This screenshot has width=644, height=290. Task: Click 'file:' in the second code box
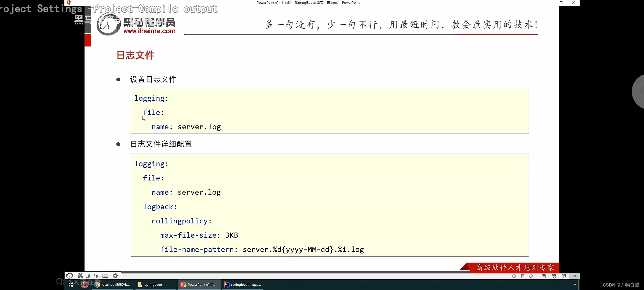coord(153,178)
